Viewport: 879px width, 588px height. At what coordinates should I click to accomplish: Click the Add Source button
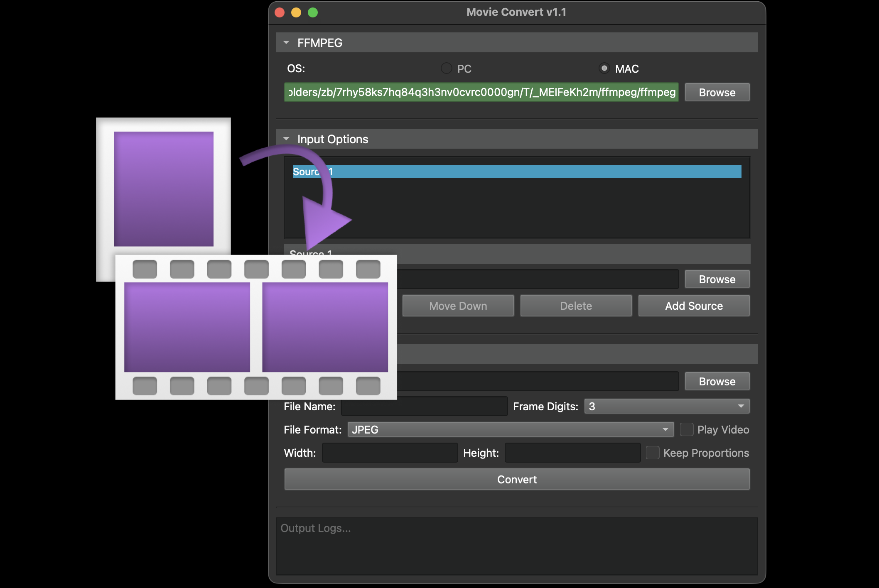[693, 306]
